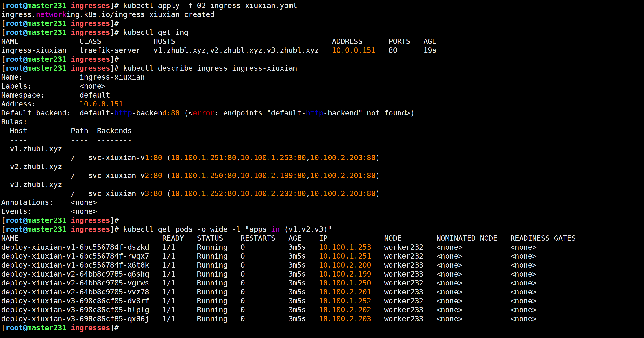Click the kubectl describe ingress command text
The image size is (644, 338).
210,68
